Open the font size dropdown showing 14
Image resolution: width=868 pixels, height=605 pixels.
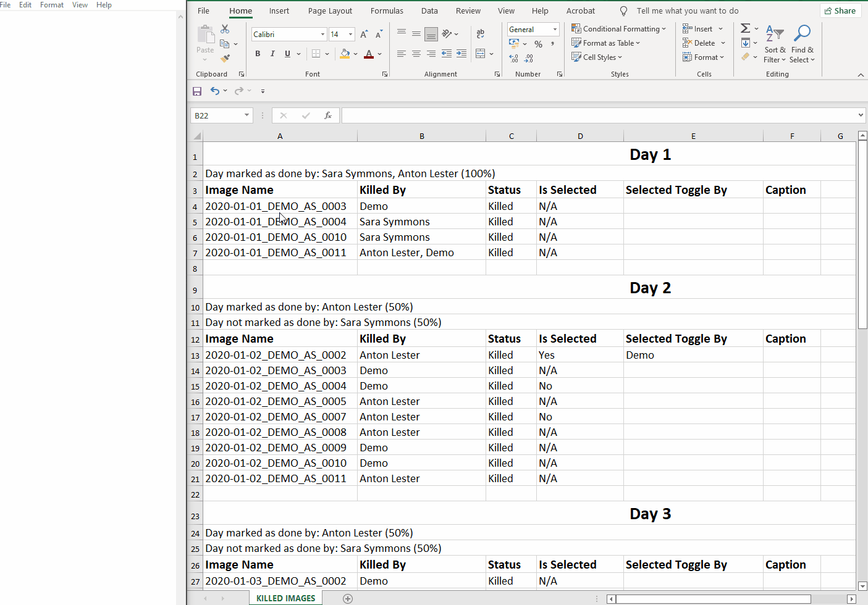click(x=350, y=35)
